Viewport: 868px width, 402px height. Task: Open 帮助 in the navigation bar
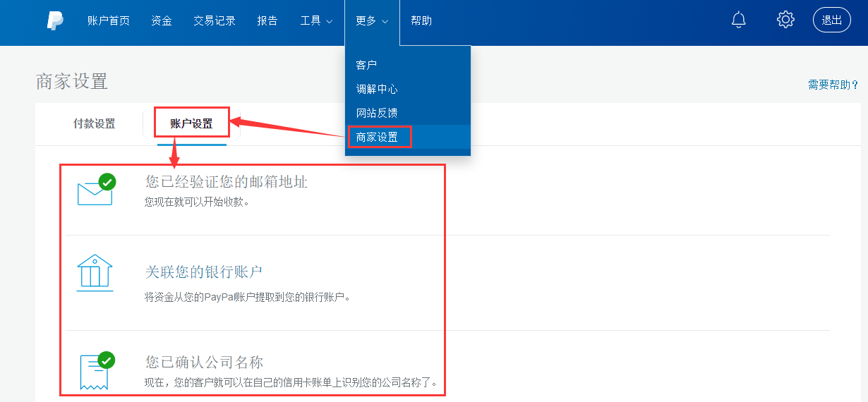click(421, 20)
